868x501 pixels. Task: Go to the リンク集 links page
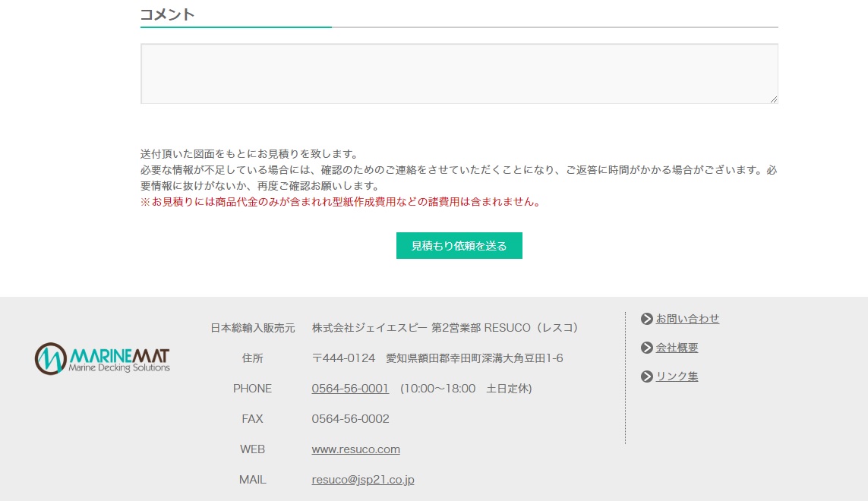coord(677,377)
